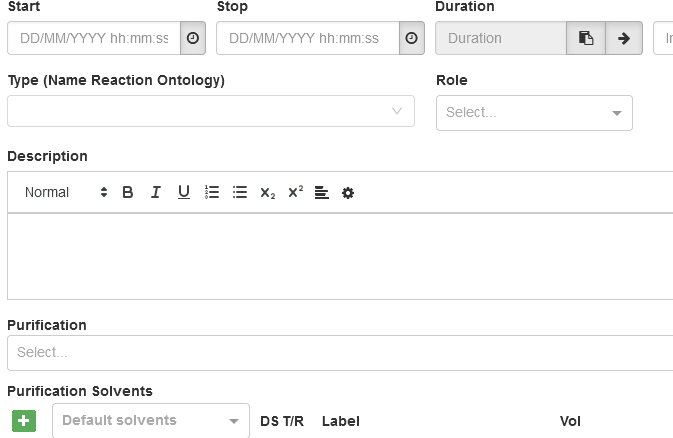Image resolution: width=673 pixels, height=438 pixels.
Task: Add a purification solvent with green plus
Action: [24, 421]
